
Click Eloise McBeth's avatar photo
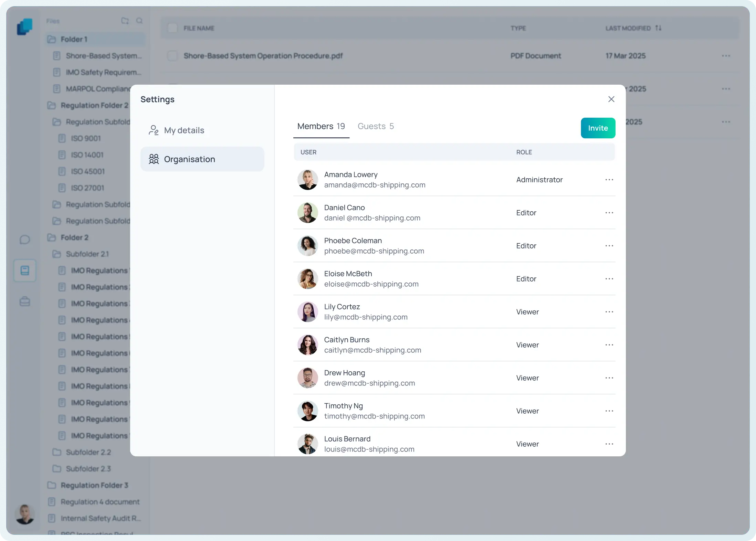[307, 279]
